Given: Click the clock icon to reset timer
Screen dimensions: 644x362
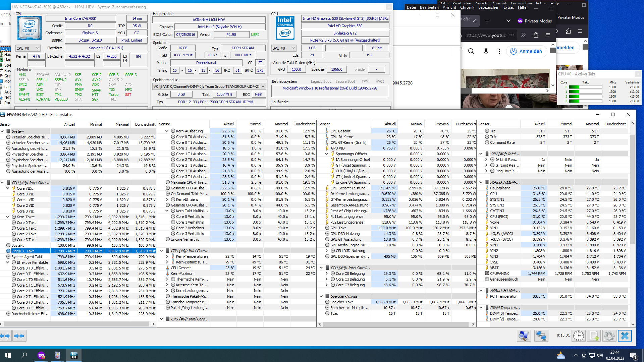Looking at the screenshot, I should click(578, 336).
